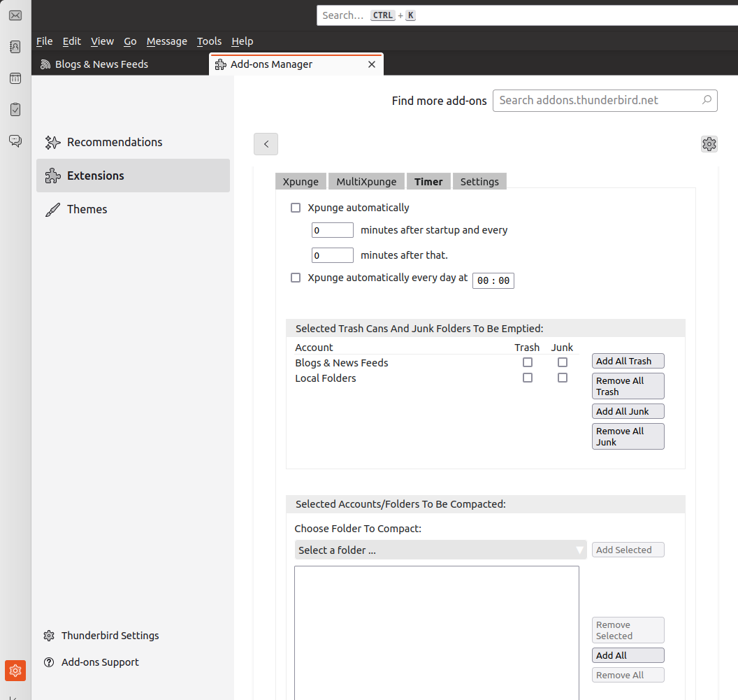738x700 pixels.
Task: Click Add All Junk button
Action: pos(628,411)
